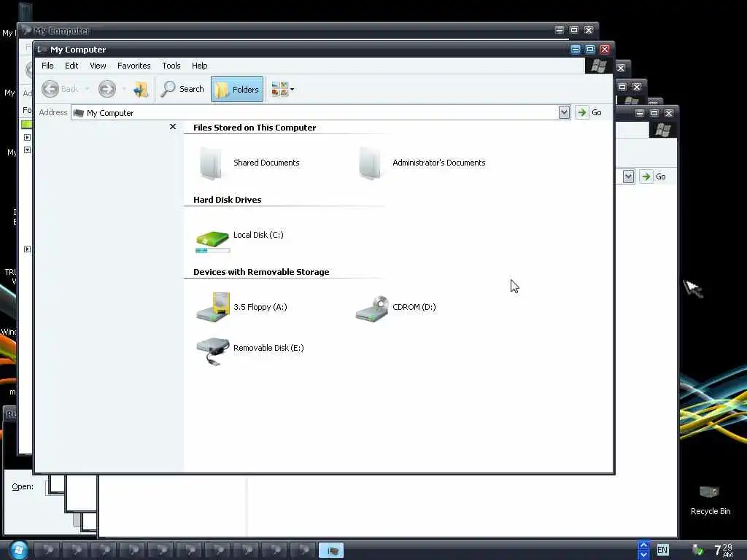Select the Local Disk (C:) drive
This screenshot has height=560, width=747.
click(240, 239)
